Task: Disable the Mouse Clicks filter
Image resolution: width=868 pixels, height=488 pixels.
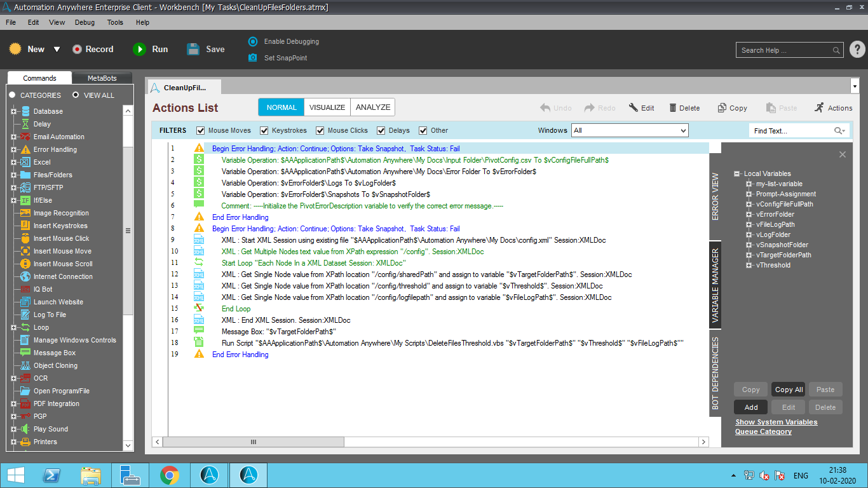Action: point(320,131)
